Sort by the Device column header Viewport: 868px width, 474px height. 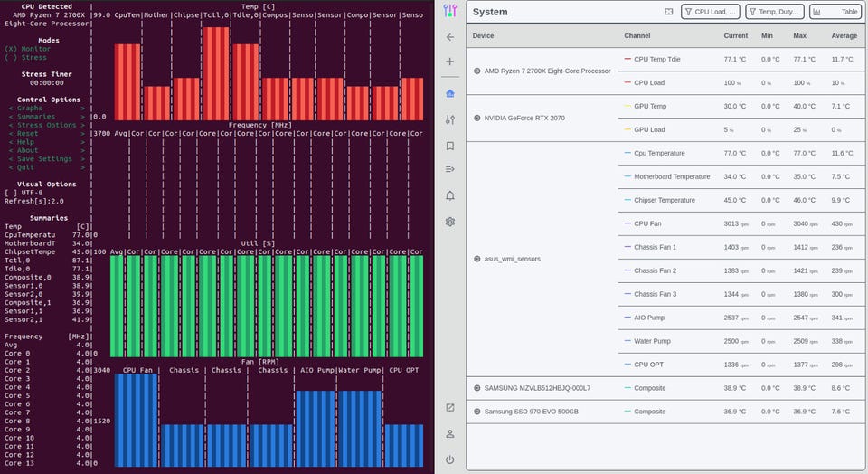point(483,36)
